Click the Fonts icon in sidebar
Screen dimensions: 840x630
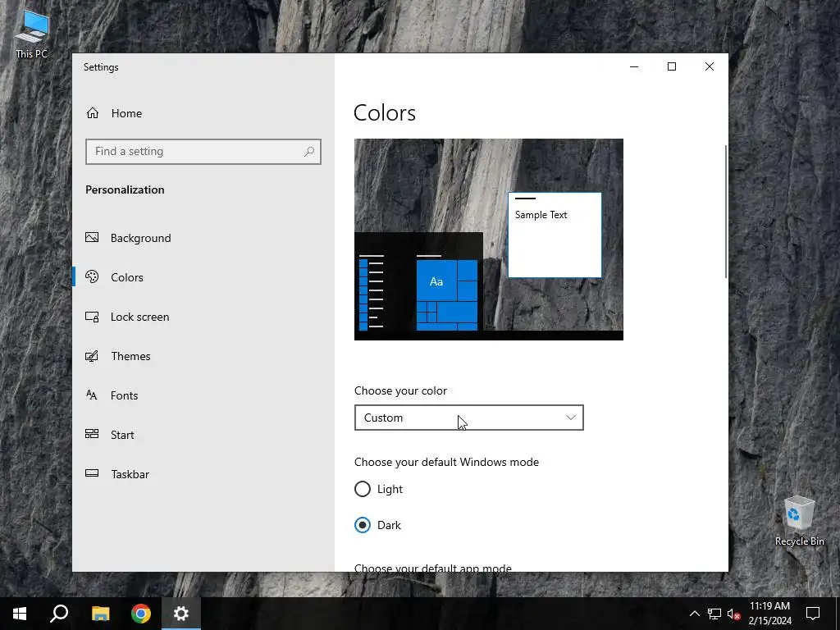92,395
